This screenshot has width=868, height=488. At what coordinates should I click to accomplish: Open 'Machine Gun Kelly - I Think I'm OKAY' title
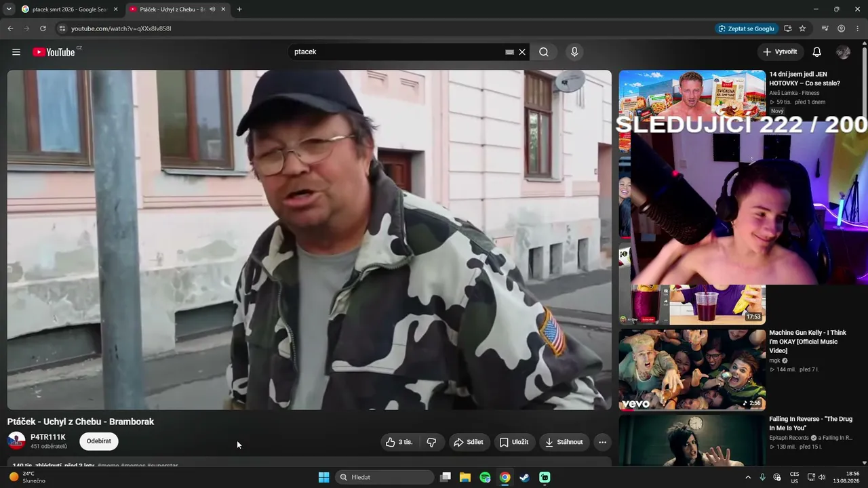coord(808,342)
